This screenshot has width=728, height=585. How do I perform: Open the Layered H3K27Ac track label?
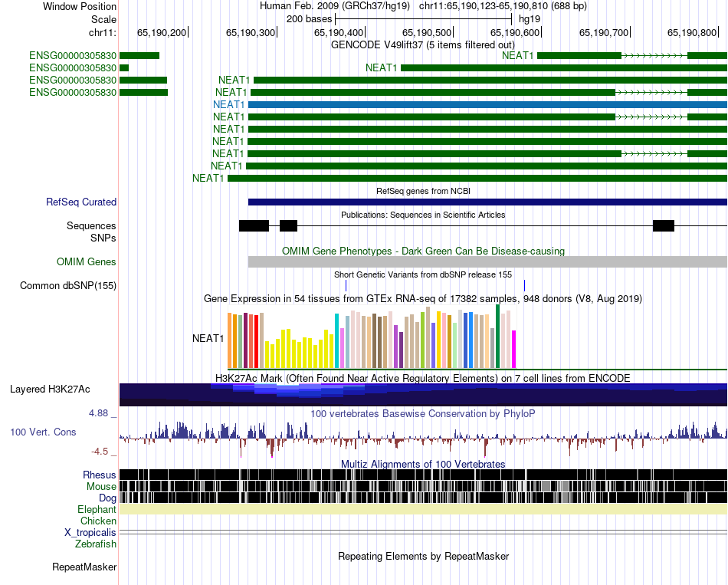tap(50, 389)
